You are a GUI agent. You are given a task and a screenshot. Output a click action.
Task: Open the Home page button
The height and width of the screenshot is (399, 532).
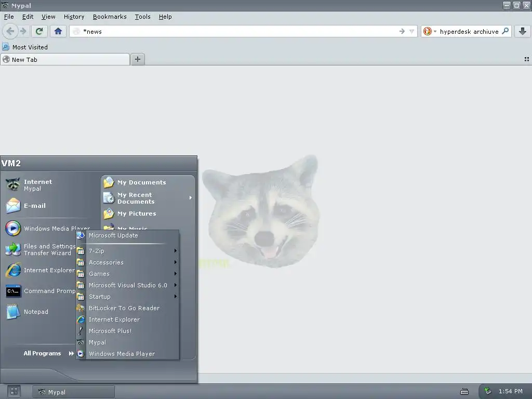tap(58, 31)
